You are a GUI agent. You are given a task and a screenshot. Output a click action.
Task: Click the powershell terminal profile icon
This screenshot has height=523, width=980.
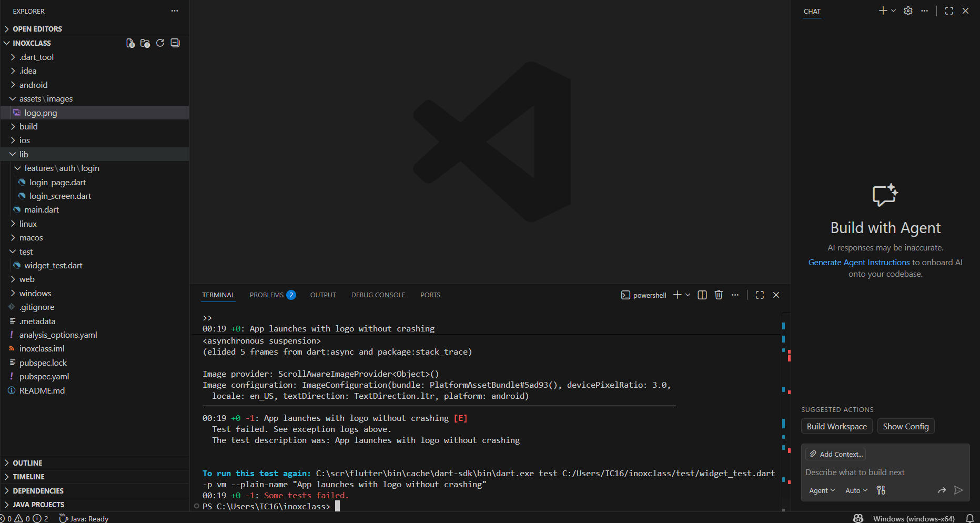625,295
